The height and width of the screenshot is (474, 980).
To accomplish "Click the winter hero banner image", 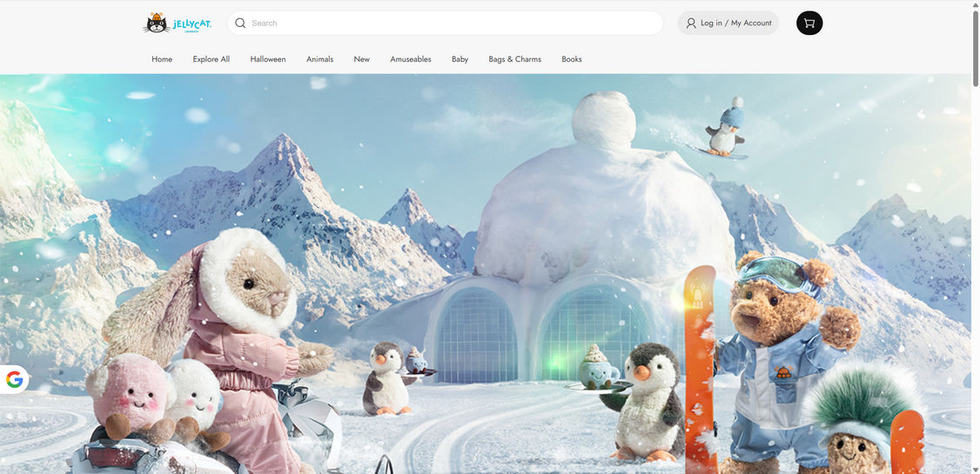I will (x=486, y=274).
